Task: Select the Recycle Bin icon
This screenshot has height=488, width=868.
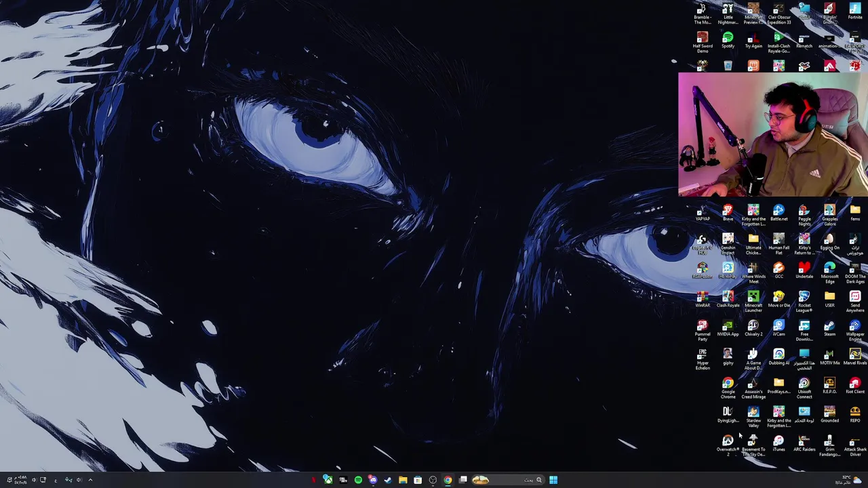Action: tap(728, 66)
